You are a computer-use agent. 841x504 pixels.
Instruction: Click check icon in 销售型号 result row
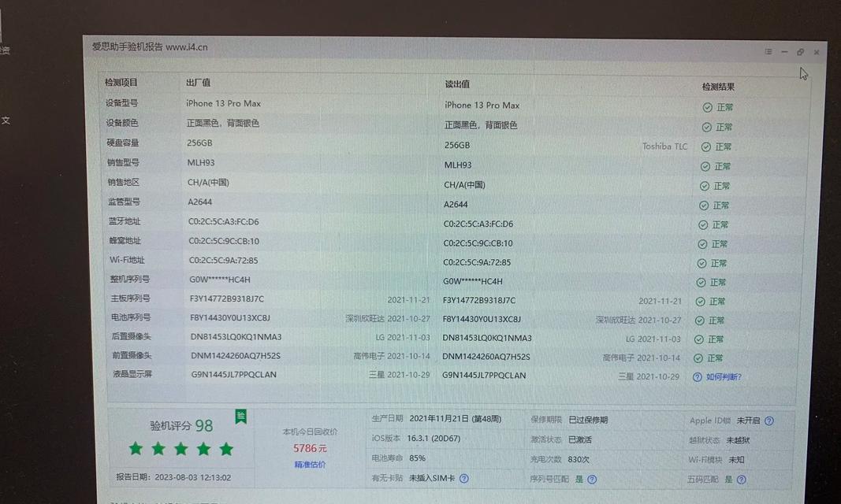pos(705,167)
